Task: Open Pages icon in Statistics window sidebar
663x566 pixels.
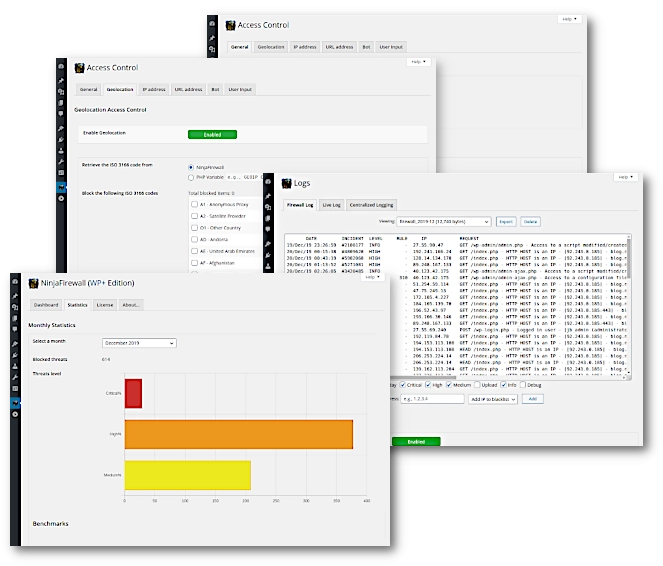Action: point(15,318)
